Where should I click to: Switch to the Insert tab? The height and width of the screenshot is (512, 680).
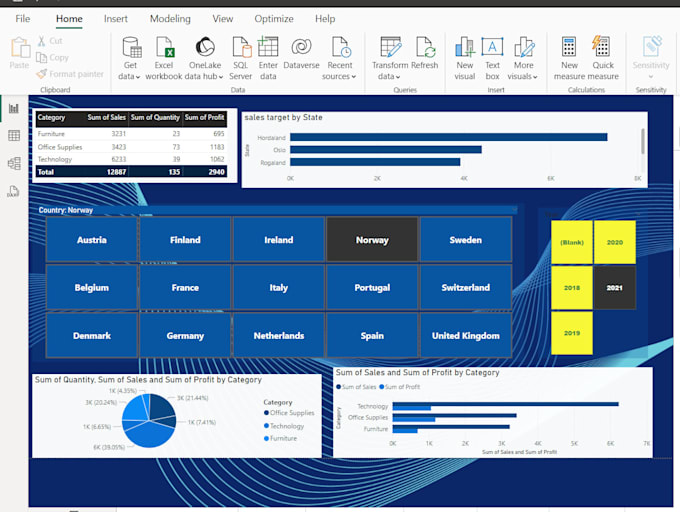pos(116,19)
